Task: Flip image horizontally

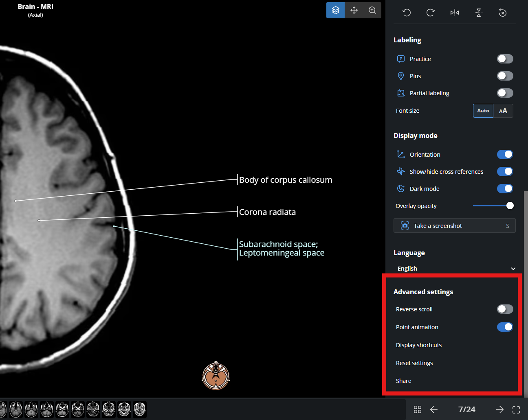Action: pos(455,13)
